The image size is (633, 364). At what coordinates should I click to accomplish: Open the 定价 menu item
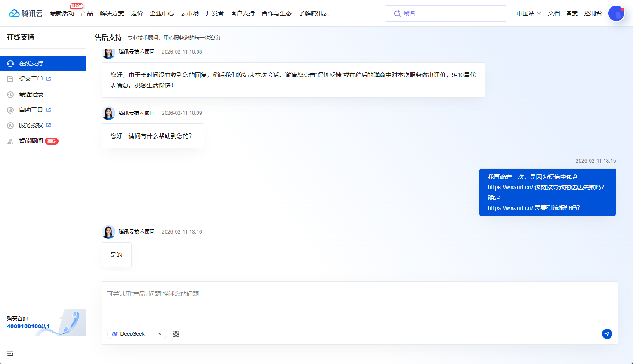137,13
